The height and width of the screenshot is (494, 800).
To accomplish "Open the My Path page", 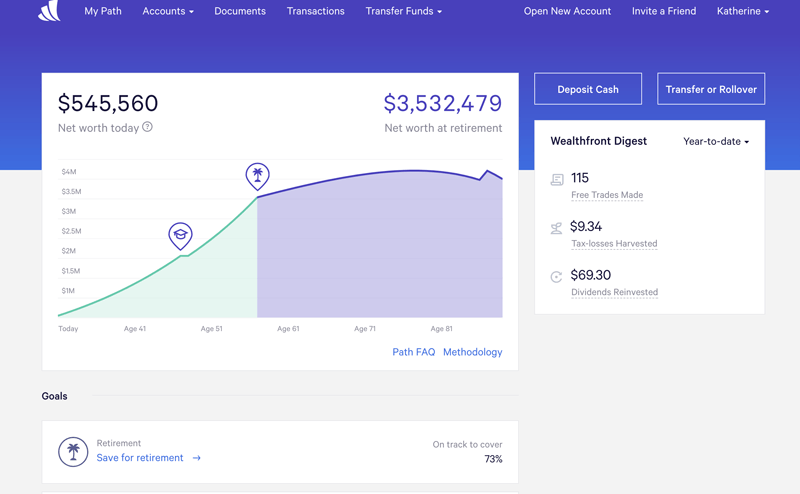I will [x=103, y=11].
